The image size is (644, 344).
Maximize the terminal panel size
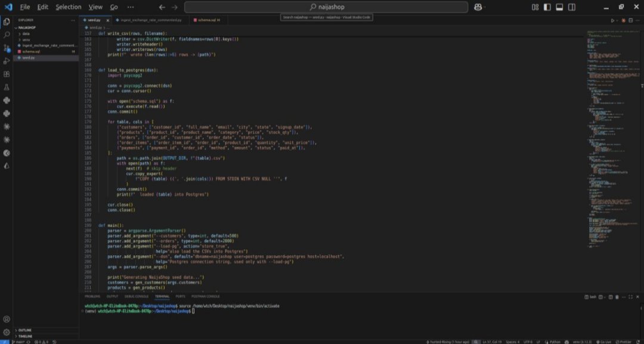click(x=630, y=297)
